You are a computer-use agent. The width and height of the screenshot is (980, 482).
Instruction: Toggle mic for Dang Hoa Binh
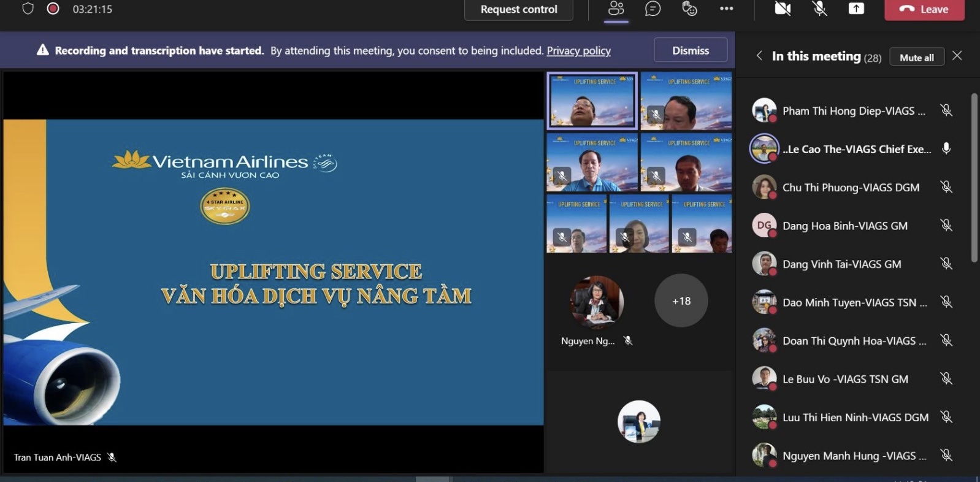946,226
